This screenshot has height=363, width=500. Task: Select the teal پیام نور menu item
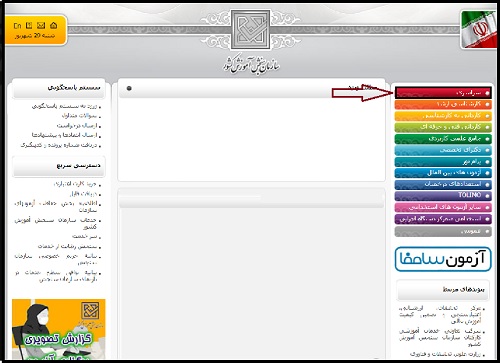click(x=443, y=162)
